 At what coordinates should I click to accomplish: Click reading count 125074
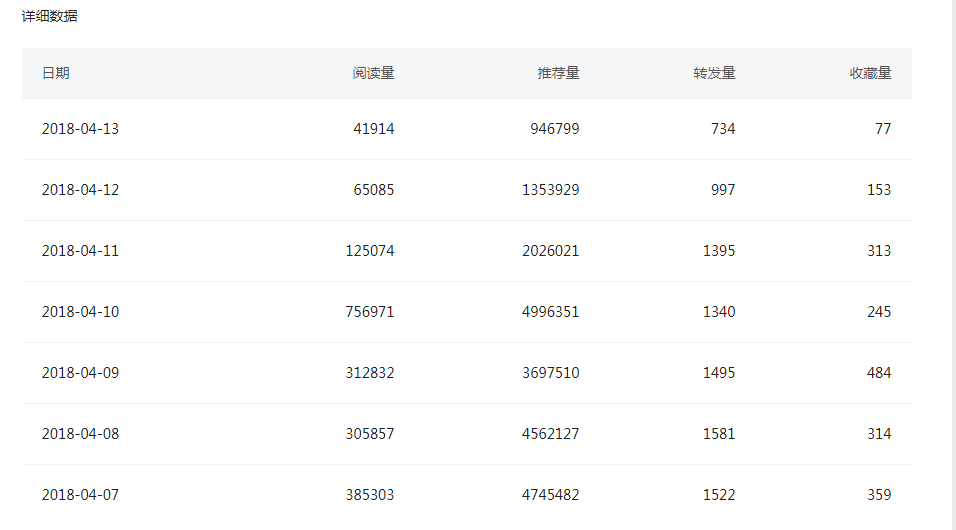pyautogui.click(x=370, y=251)
